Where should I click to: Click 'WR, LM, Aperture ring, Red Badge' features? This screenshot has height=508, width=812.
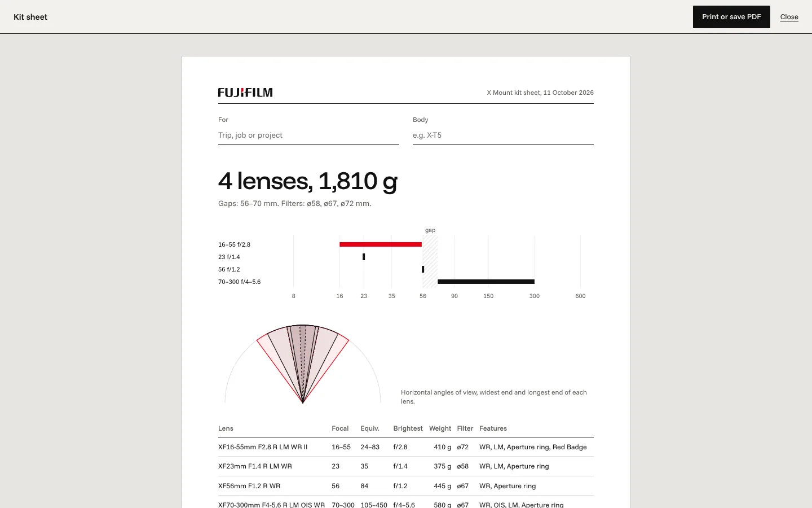coord(533,447)
